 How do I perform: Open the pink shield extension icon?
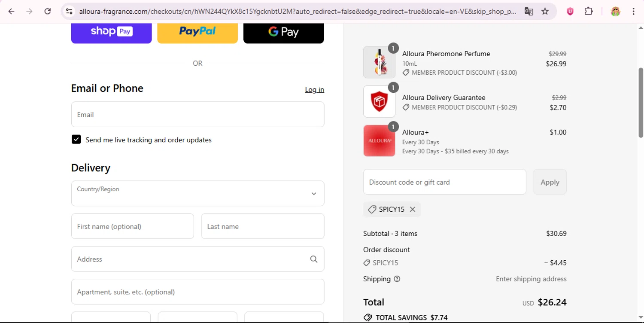tap(570, 12)
